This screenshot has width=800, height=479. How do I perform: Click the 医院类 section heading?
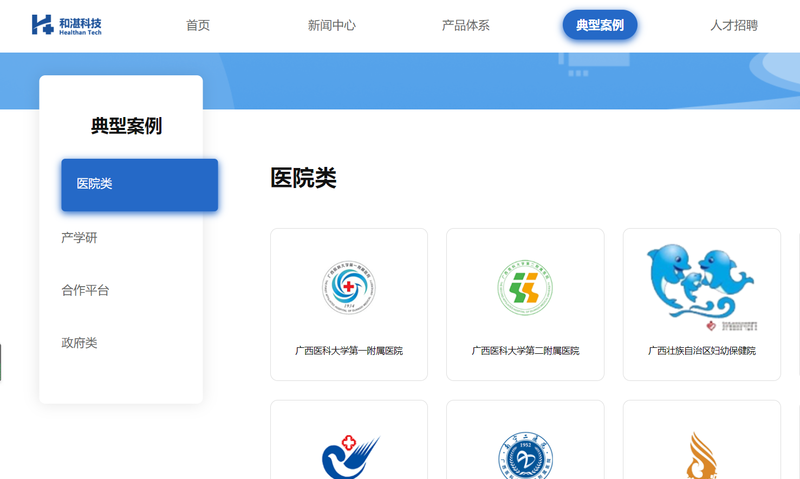click(303, 178)
